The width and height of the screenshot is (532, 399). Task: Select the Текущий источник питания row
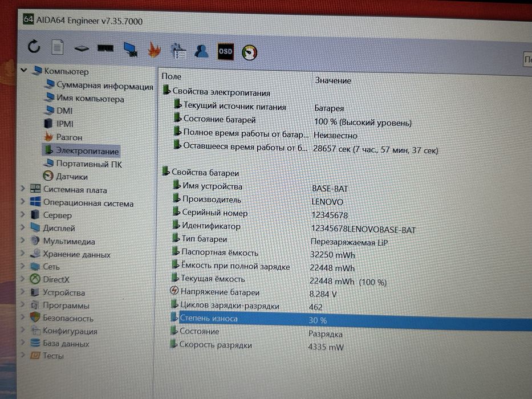[258, 107]
